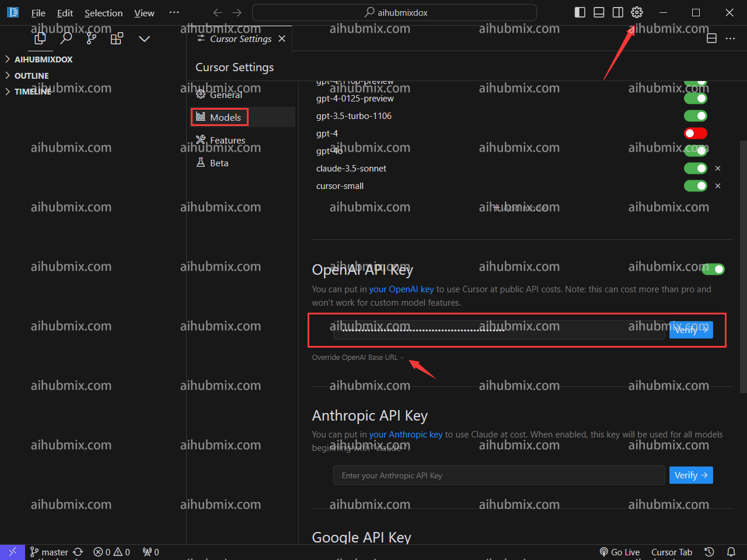Open the 'your OpenAI key' link
Screen dimensions: 747x560
click(402, 289)
